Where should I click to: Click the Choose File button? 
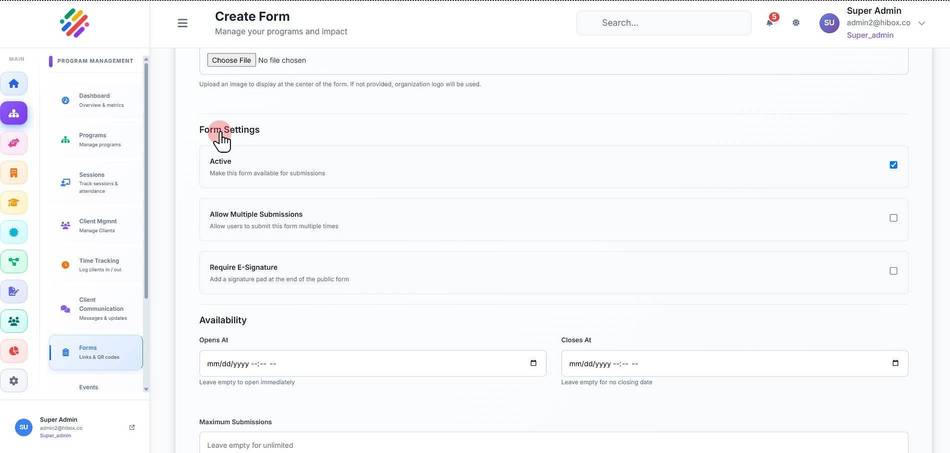231,61
